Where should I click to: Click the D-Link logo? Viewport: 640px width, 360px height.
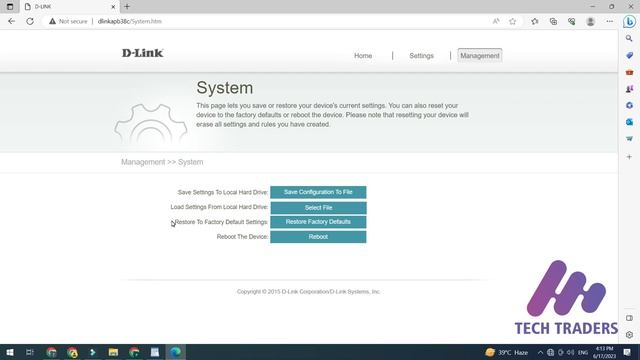142,53
